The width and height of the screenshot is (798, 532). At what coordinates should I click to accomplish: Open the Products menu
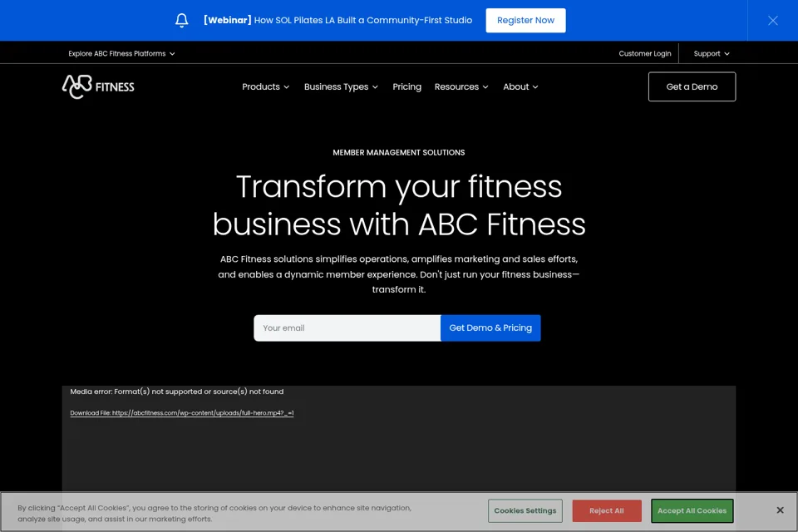(x=266, y=86)
